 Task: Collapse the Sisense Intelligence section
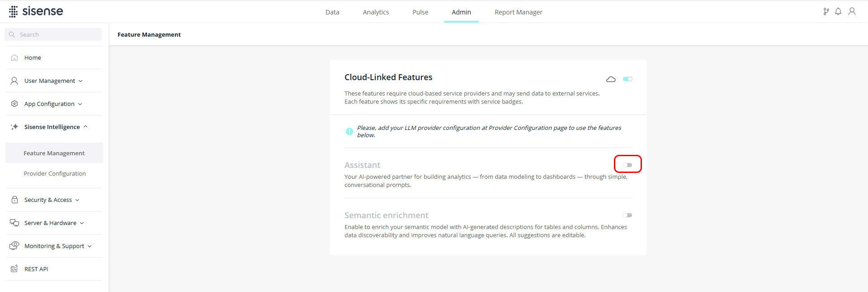55,127
